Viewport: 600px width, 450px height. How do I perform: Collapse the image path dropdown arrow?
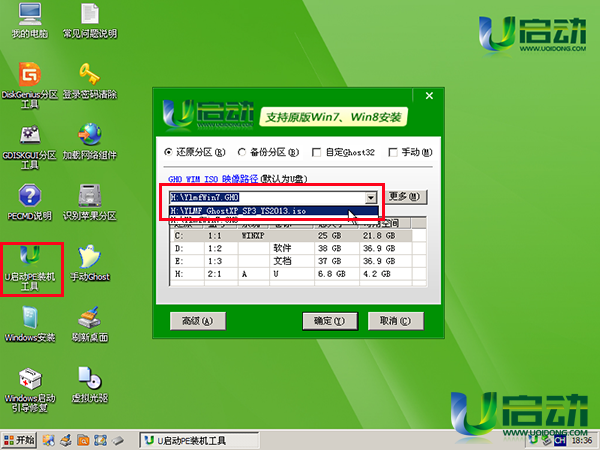coord(371,197)
